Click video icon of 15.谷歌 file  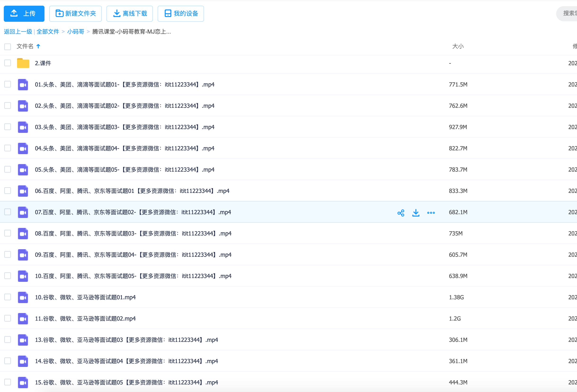coord(23,382)
